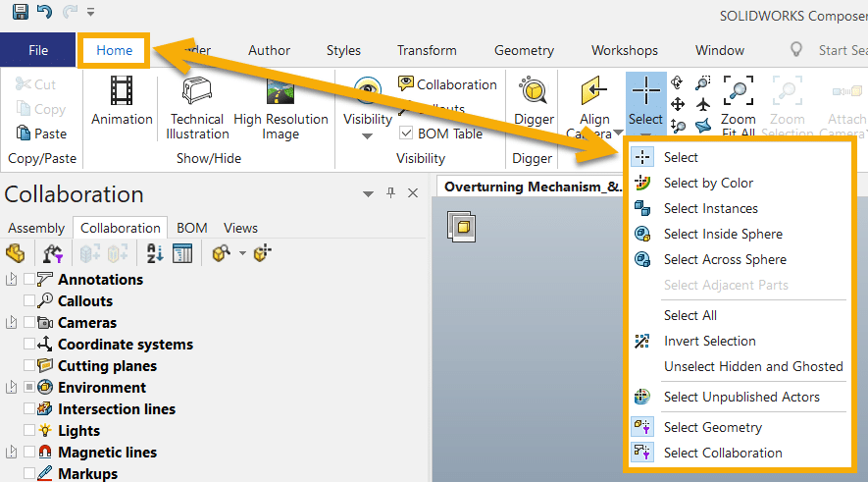Expand the Magnetic lines tree node
868x482 pixels.
(11, 453)
